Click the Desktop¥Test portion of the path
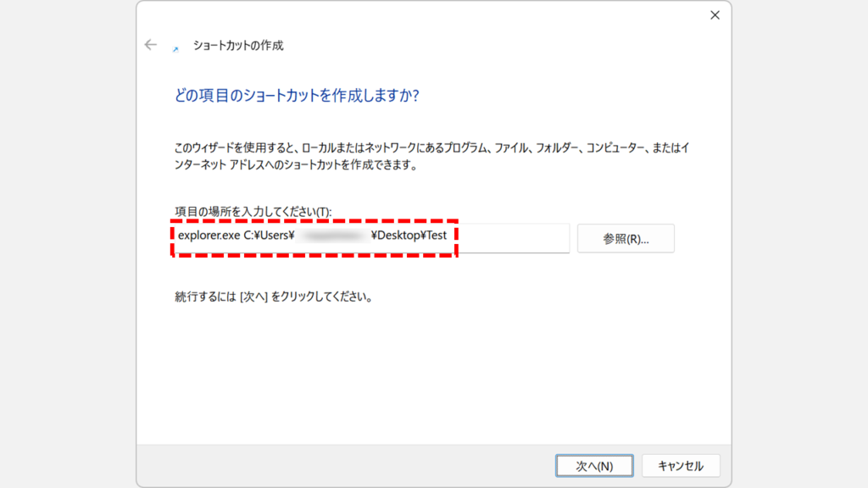868x488 pixels. coord(409,236)
